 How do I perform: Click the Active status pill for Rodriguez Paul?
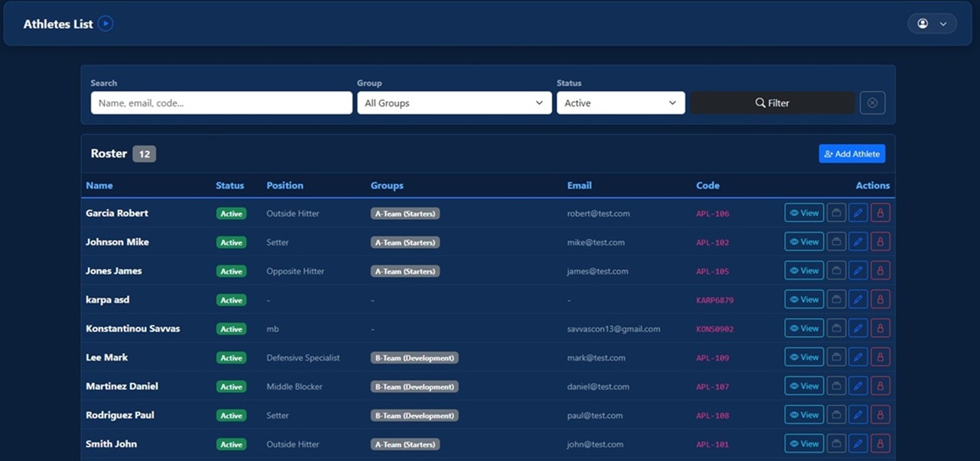tap(231, 414)
